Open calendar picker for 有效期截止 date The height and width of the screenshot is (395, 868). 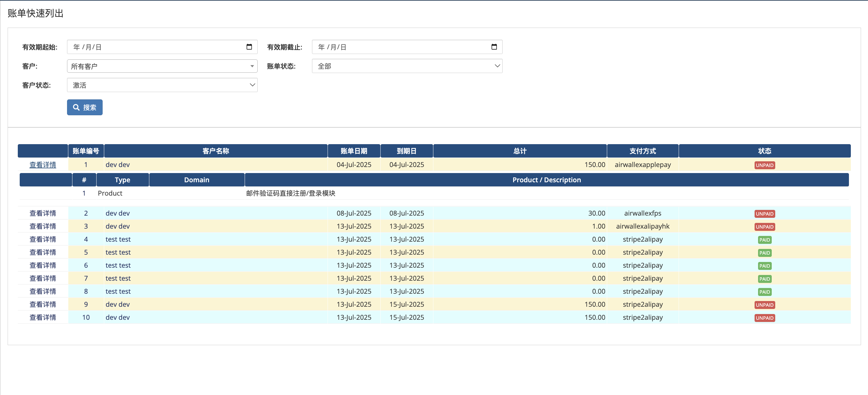(494, 47)
